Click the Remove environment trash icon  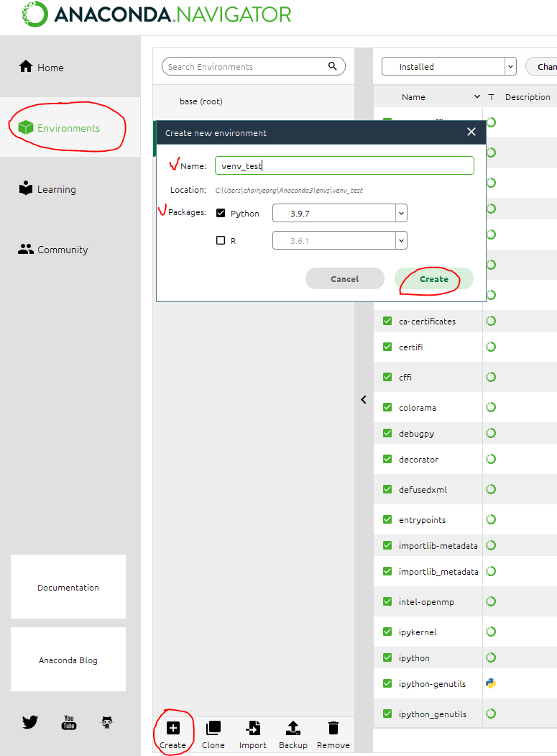point(333,728)
